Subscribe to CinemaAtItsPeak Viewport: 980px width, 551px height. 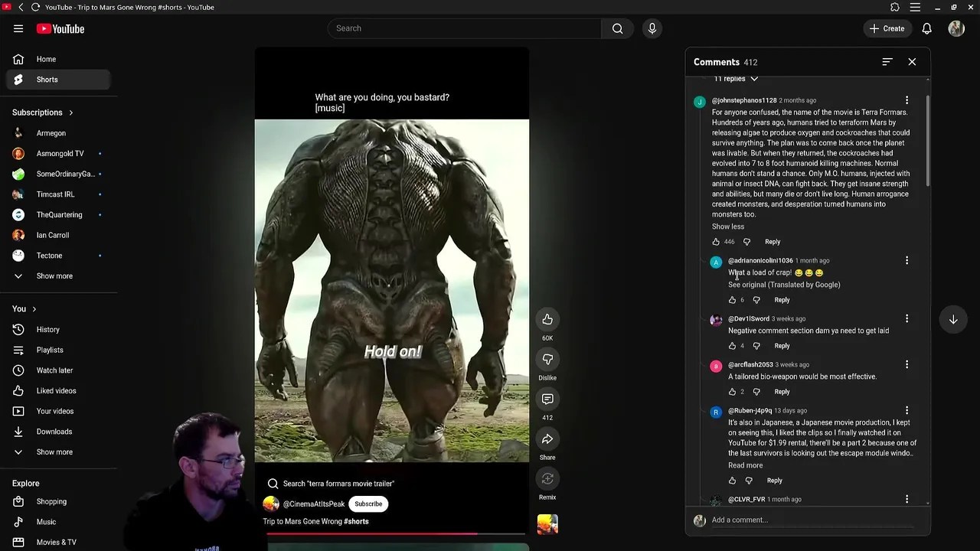pos(368,504)
